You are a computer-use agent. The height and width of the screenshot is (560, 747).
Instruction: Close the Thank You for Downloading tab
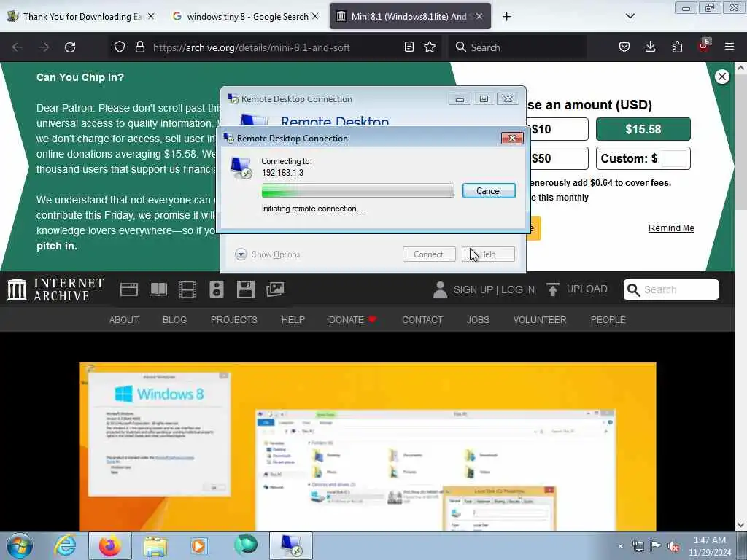[x=151, y=16]
